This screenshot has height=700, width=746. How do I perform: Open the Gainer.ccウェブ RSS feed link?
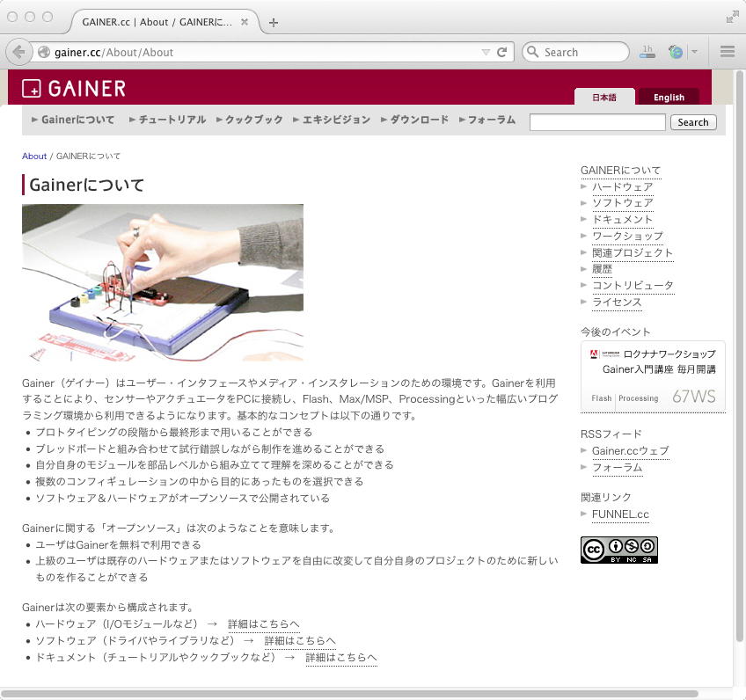(x=631, y=450)
